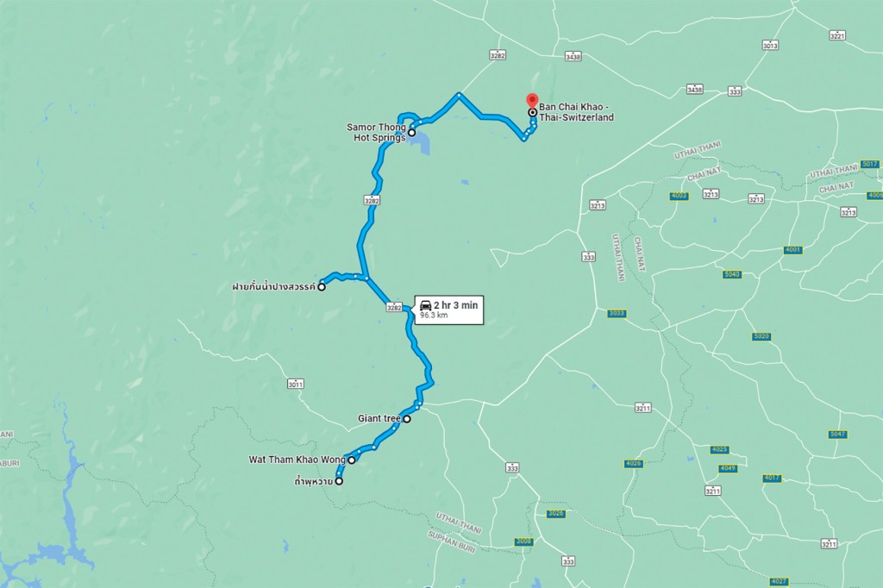
Task: Click the Ban Chai Khao - Thai-Switzerland label
Action: click(x=576, y=112)
